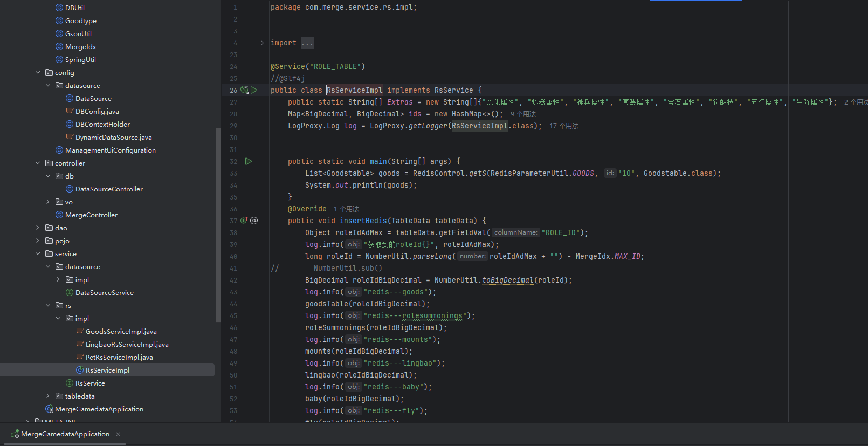Open LingbaoRsServiceImpl.java file
The height and width of the screenshot is (446, 868).
click(127, 344)
